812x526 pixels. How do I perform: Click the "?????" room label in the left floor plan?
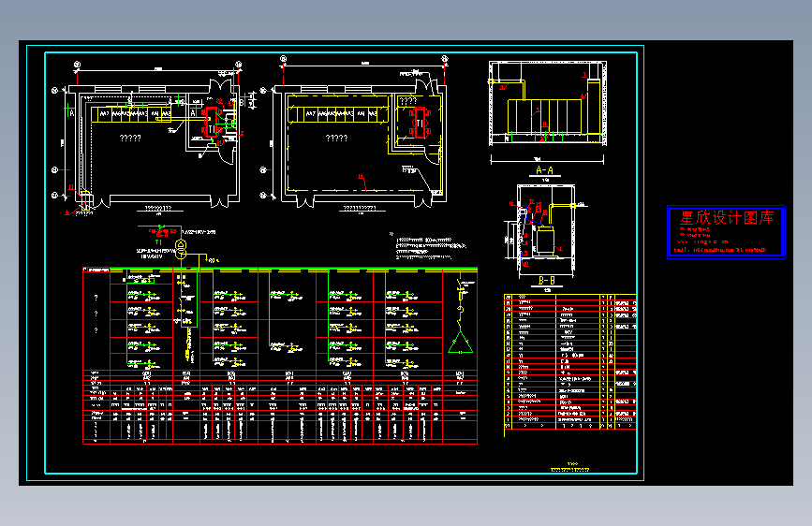click(x=130, y=139)
